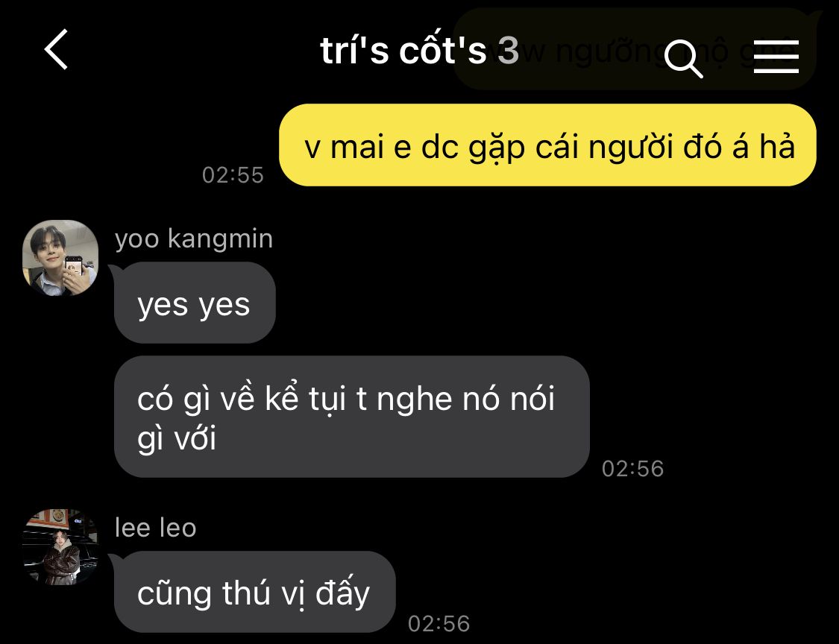Image resolution: width=839 pixels, height=644 pixels.
Task: Open lee leo's profile picture
Action: pyautogui.click(x=60, y=546)
